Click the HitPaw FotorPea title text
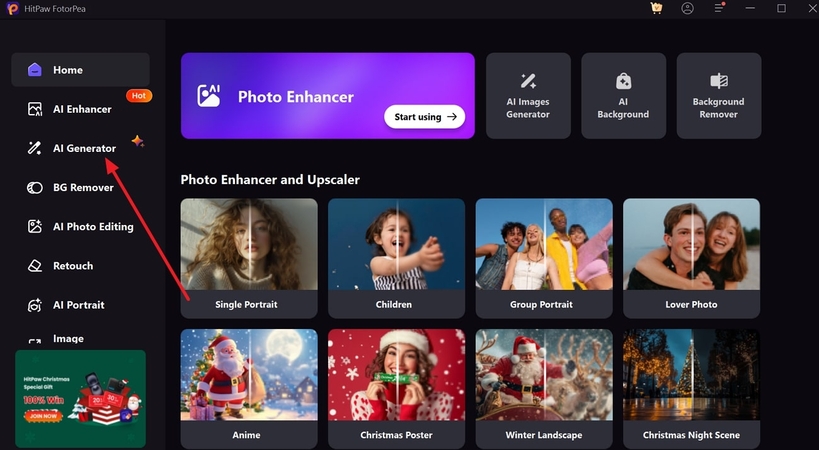 54,8
